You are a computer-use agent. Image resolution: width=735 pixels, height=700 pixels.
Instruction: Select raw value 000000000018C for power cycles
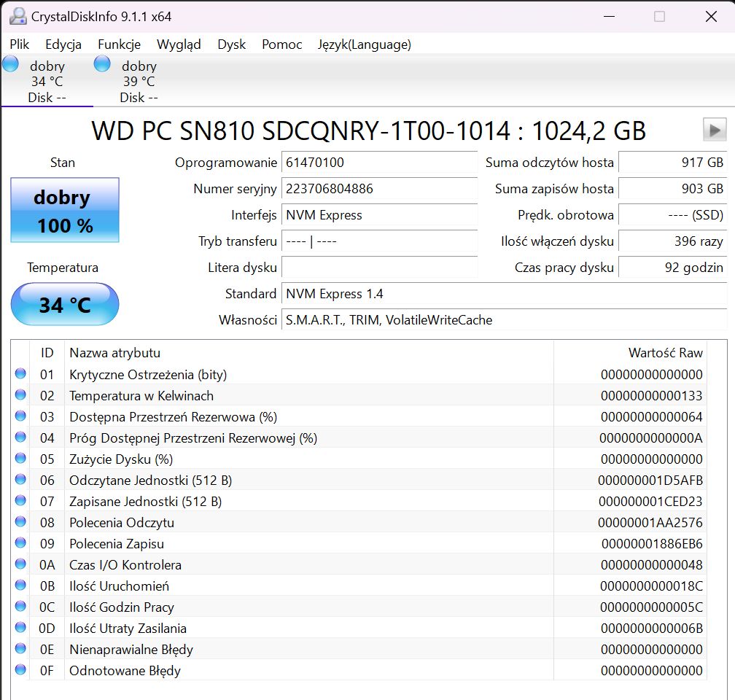pos(652,586)
